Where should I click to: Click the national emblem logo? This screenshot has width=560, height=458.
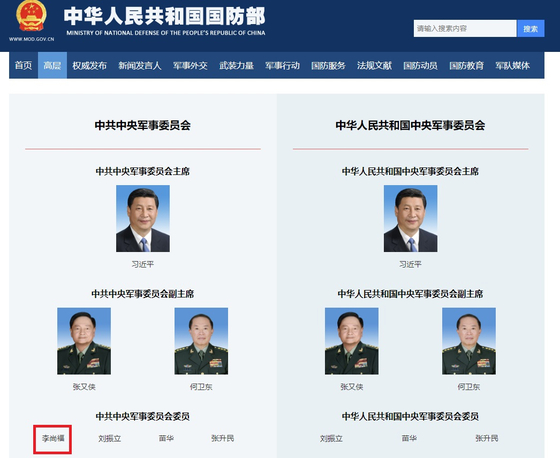[x=31, y=16]
